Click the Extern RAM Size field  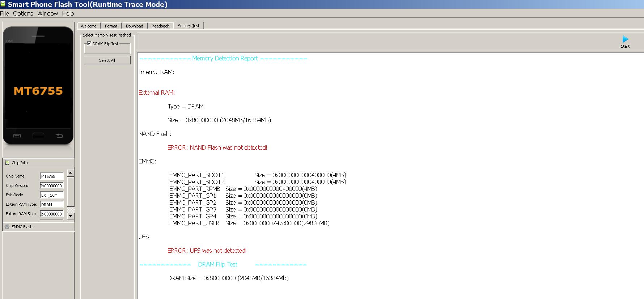[x=51, y=214]
